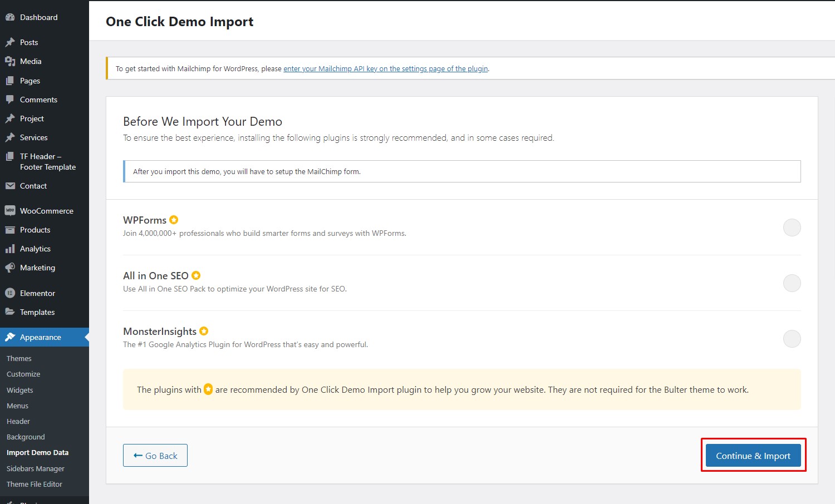Click the Media library icon
The height and width of the screenshot is (504, 835).
[10, 61]
